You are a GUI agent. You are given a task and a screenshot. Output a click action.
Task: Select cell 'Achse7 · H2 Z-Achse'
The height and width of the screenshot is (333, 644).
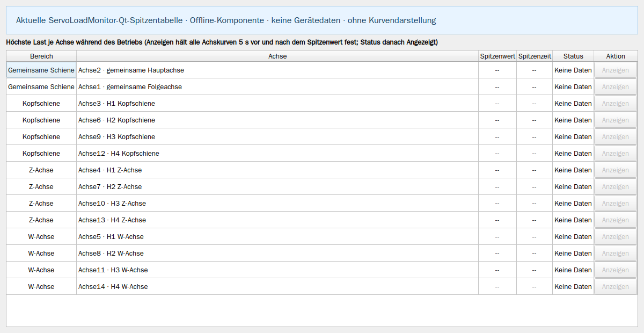point(277,187)
